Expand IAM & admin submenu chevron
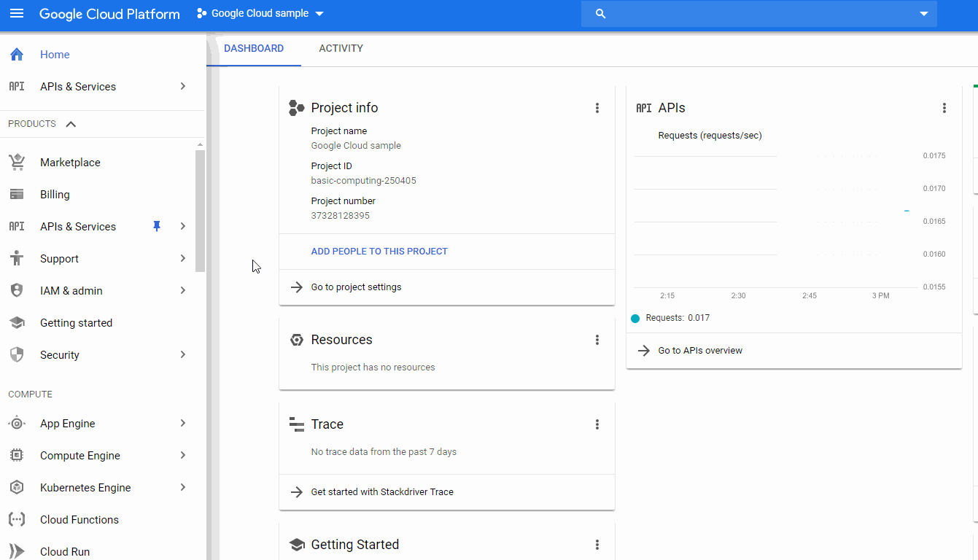 183,290
